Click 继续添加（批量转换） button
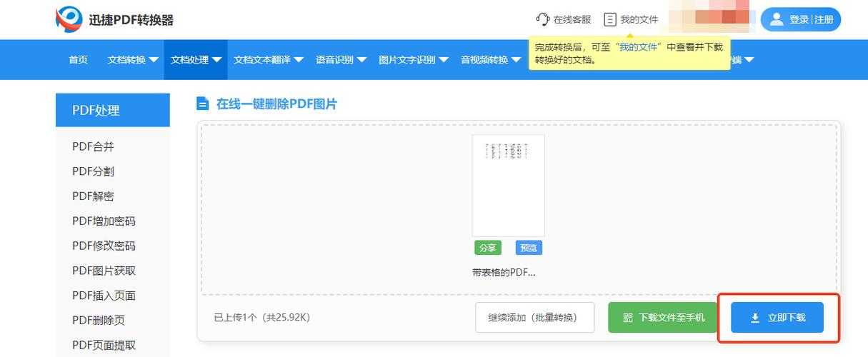 pos(534,317)
